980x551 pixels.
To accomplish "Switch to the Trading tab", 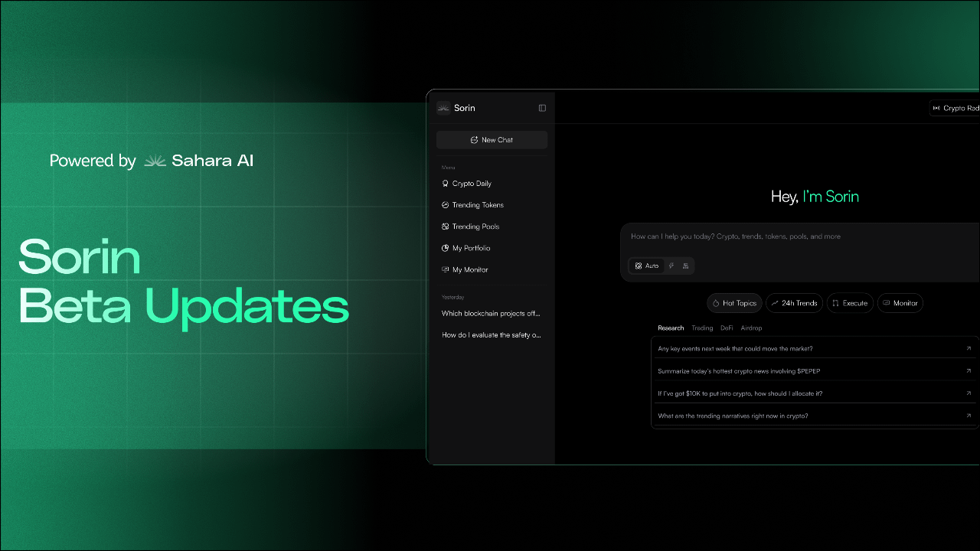I will 702,328.
